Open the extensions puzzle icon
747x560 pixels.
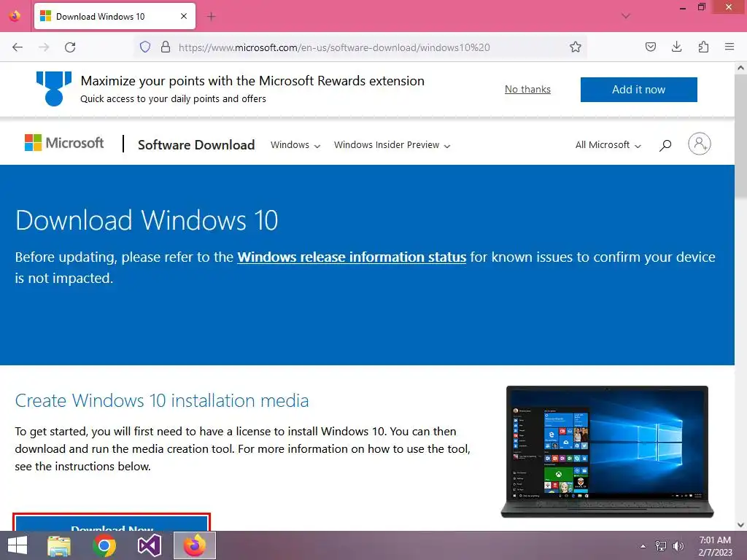(703, 47)
